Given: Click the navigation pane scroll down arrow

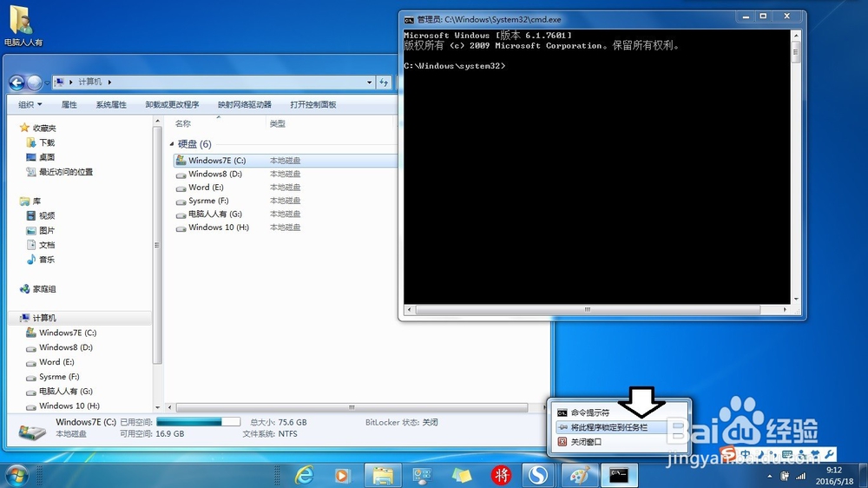Looking at the screenshot, I should (x=157, y=408).
